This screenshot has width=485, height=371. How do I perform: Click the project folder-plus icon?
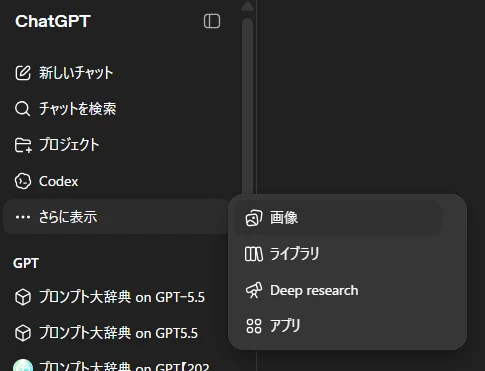(x=23, y=145)
